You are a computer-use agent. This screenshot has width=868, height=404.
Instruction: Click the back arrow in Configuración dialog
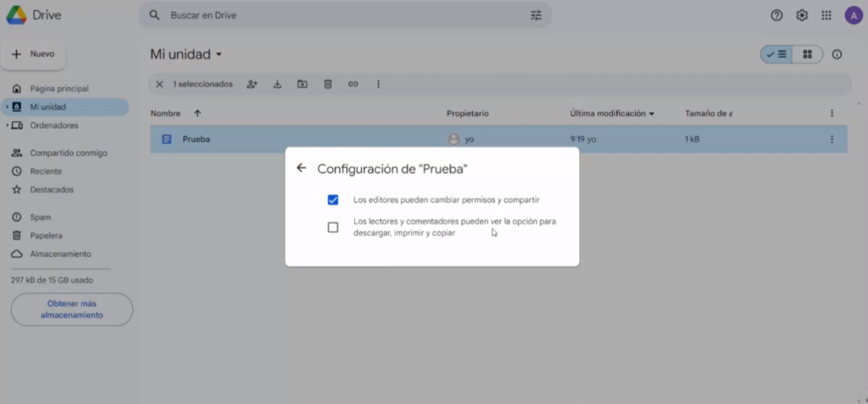point(301,168)
